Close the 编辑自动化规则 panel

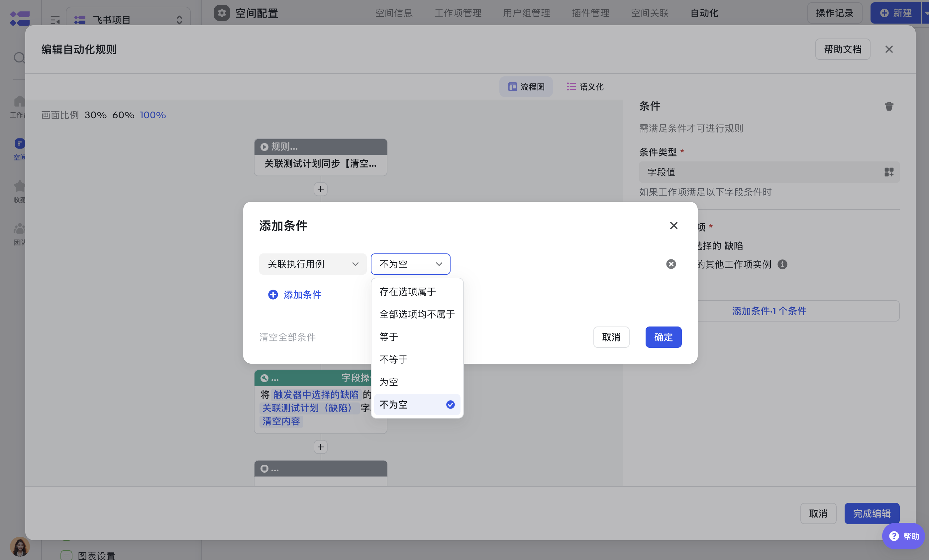[x=889, y=49]
